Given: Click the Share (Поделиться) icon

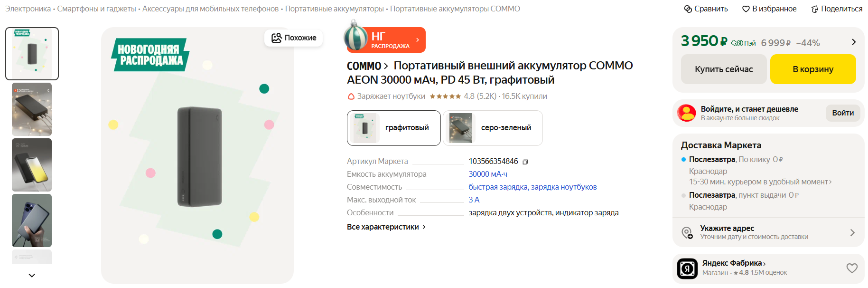Looking at the screenshot, I should (x=815, y=9).
